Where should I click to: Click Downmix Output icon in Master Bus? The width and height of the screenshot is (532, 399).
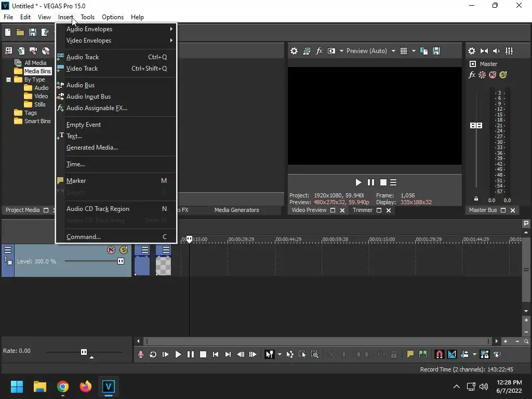tap(484, 51)
